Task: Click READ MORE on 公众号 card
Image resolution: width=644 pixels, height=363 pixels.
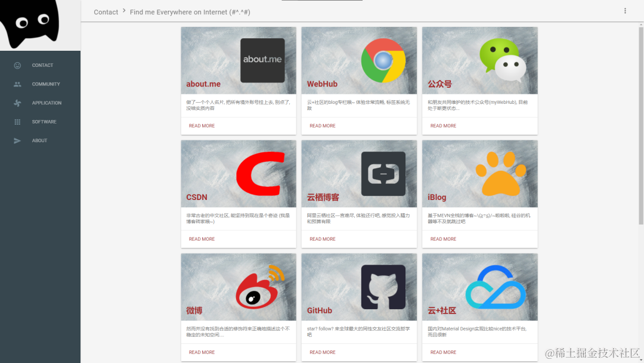Action: pos(443,126)
